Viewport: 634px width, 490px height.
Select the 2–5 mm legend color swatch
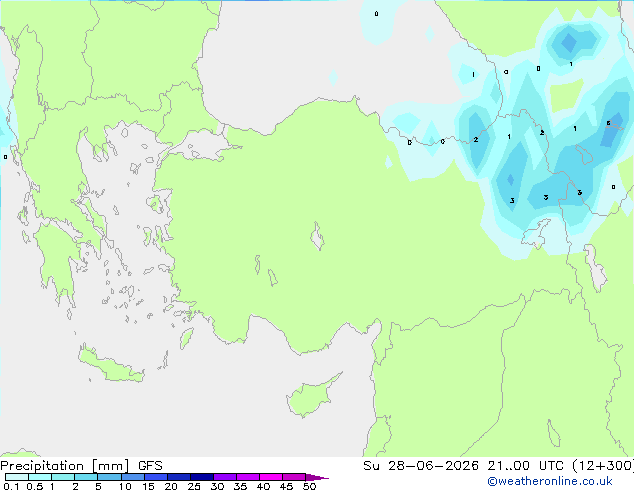pos(87,477)
